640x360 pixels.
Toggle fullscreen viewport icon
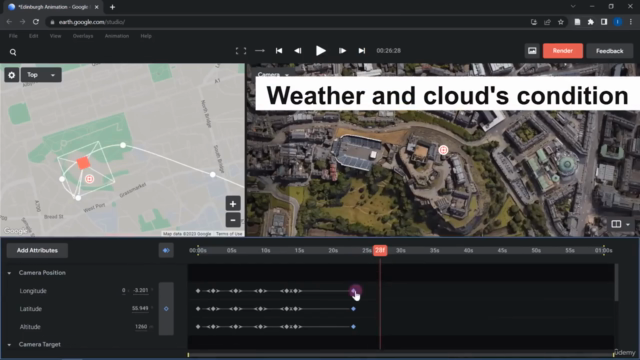(x=241, y=51)
